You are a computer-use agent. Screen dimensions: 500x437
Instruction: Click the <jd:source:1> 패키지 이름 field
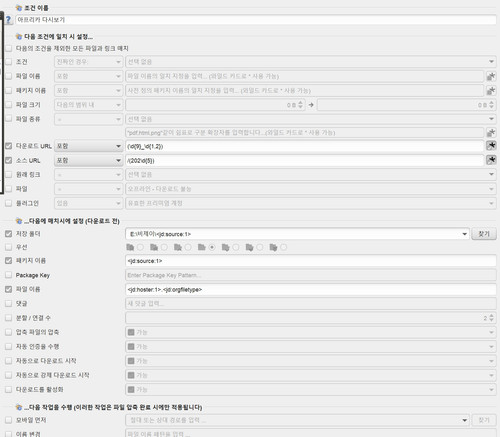(311, 261)
